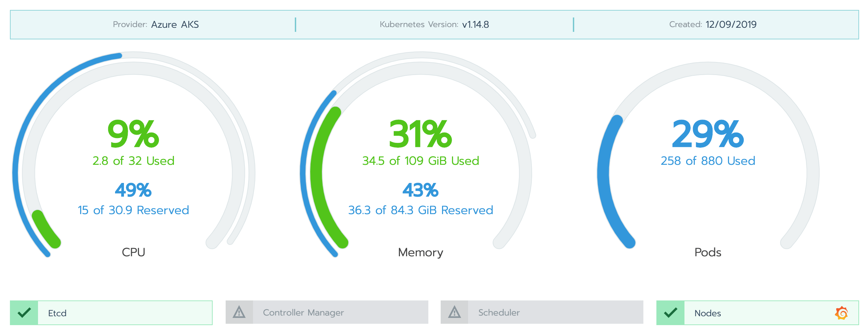Image resolution: width=868 pixels, height=333 pixels.
Task: Click the Nodes green checkmark icon
Action: click(670, 313)
